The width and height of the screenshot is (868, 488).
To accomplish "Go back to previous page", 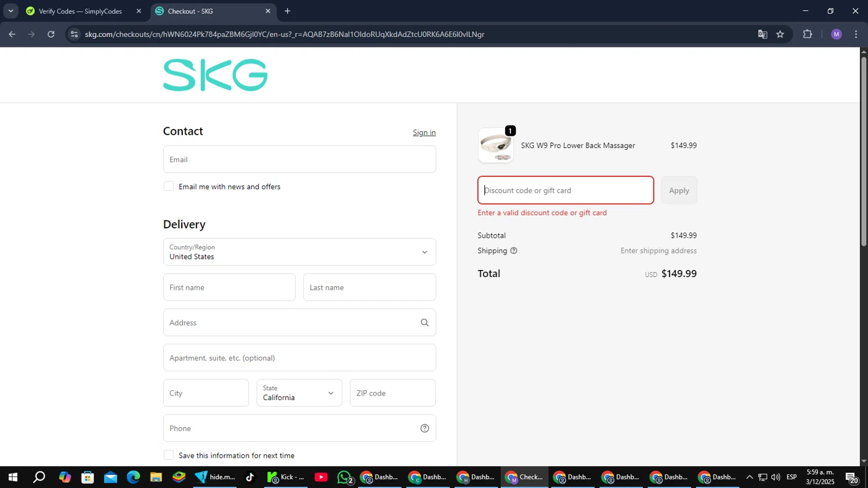I will pyautogui.click(x=12, y=34).
